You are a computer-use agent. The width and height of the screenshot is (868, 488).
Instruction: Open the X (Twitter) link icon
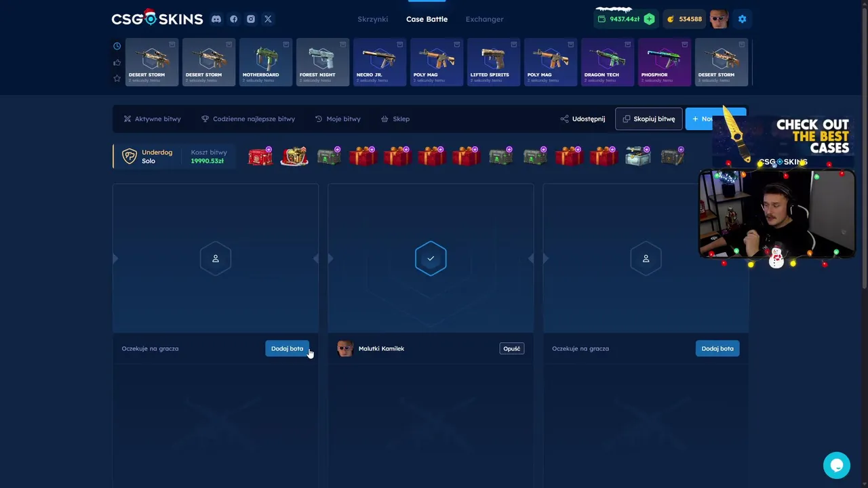pos(268,19)
